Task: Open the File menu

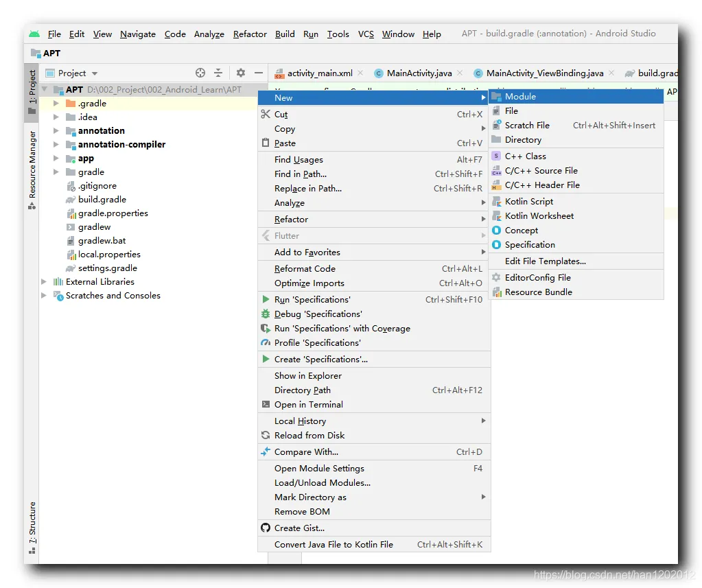Action: tap(54, 34)
